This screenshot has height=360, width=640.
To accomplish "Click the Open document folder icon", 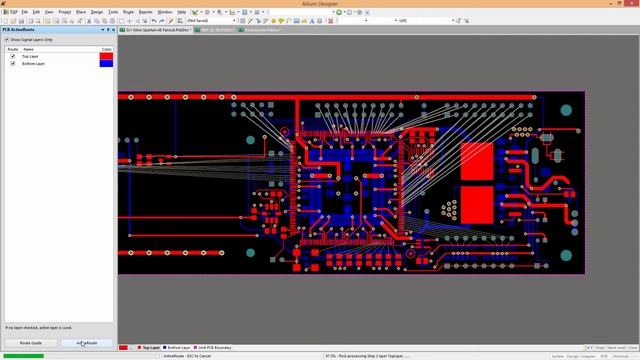I will tap(13, 21).
